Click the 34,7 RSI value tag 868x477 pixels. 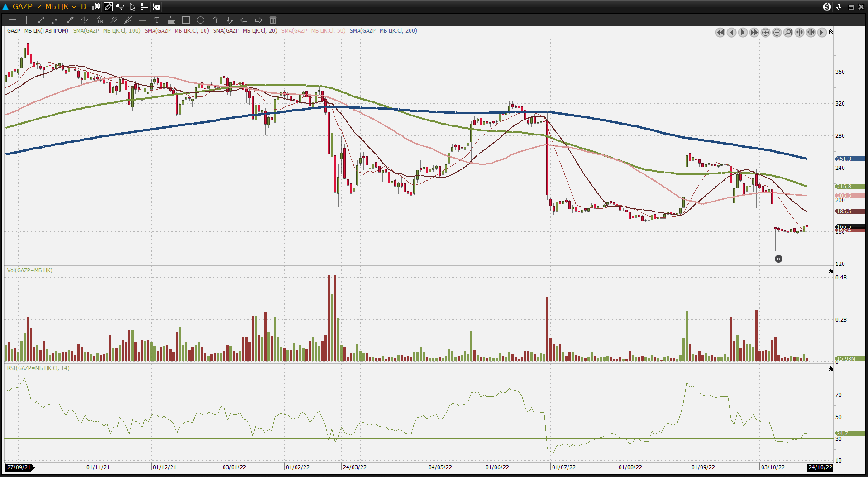[x=850, y=434]
